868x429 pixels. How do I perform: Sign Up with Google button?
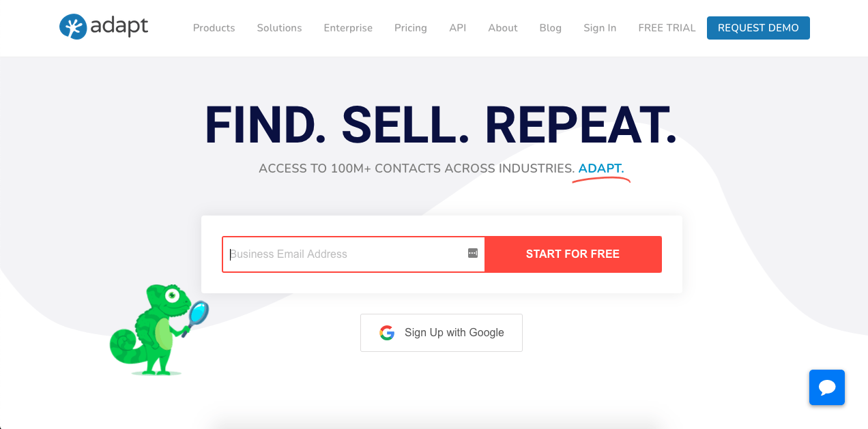[442, 333]
